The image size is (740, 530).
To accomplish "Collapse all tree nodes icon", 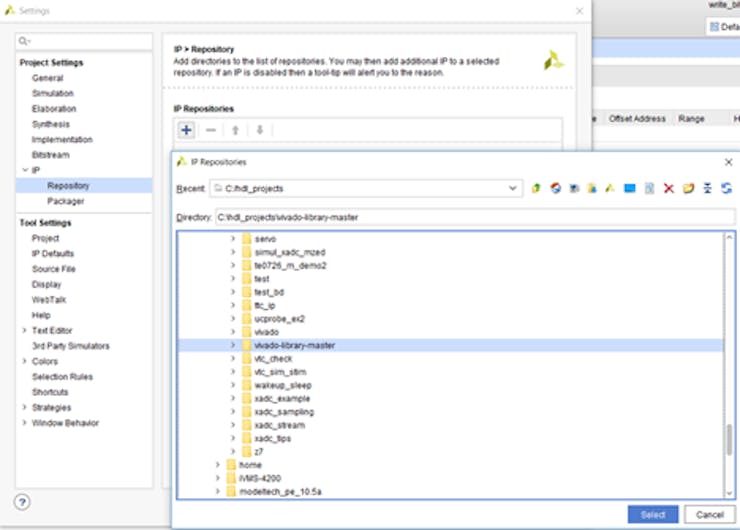I will point(707,188).
